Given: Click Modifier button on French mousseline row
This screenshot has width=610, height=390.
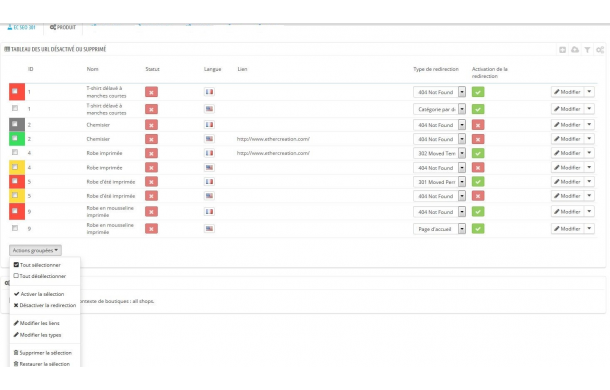Looking at the screenshot, I should click(x=568, y=212).
